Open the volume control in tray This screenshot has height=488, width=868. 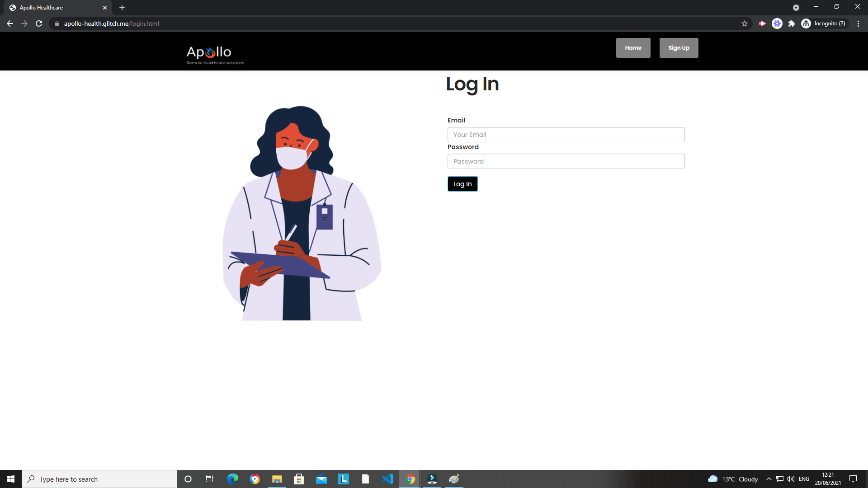(791, 479)
